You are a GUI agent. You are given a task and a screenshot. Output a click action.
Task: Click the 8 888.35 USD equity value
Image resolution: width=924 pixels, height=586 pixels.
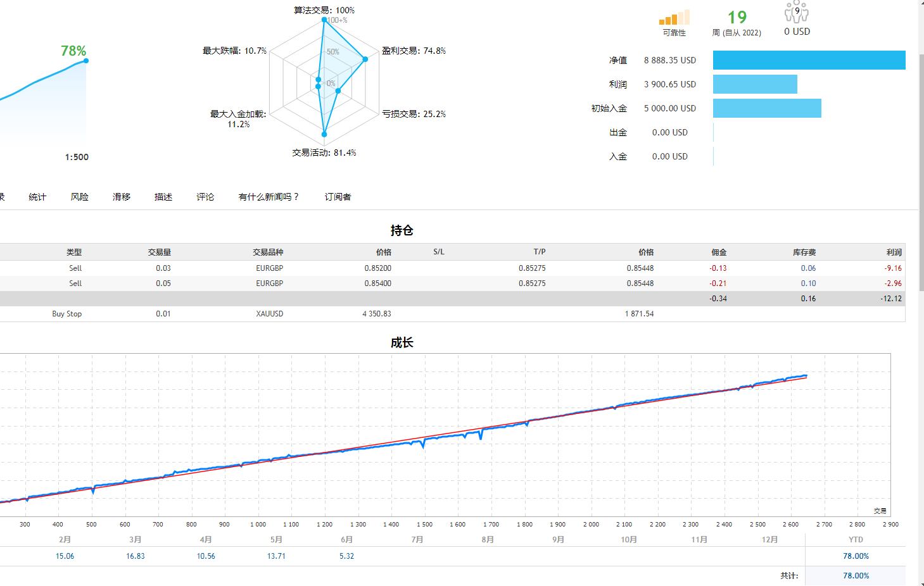tap(670, 60)
